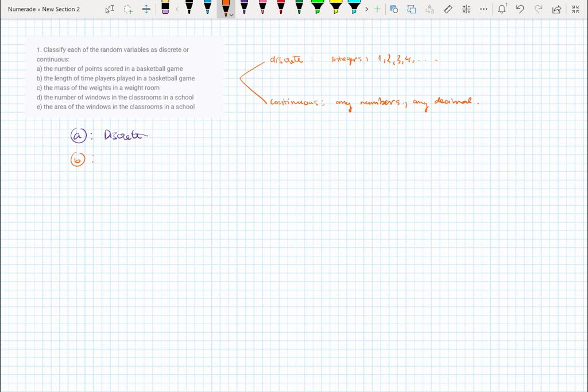
Task: Open the ruler tool
Action: 448,9
